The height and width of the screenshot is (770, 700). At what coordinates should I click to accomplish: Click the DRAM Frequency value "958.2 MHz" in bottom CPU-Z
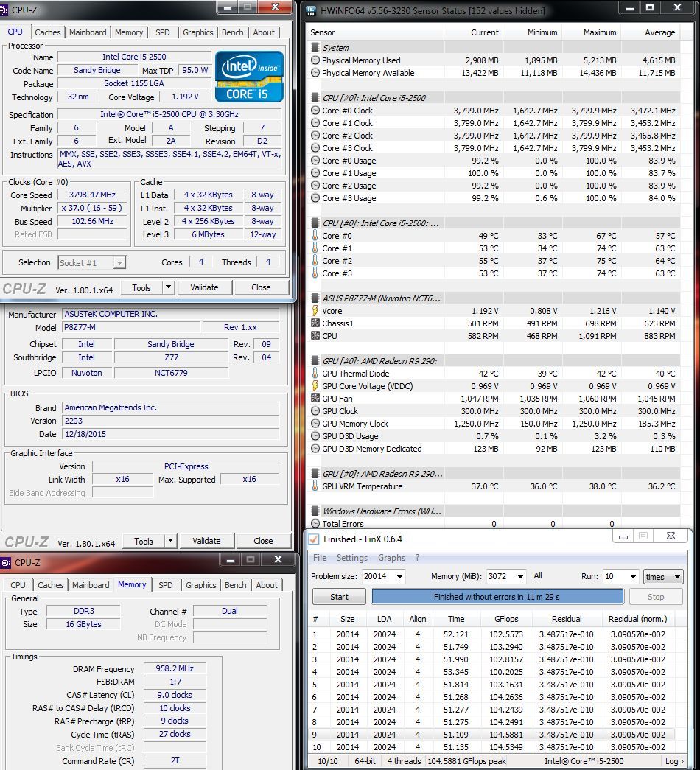coord(175,668)
